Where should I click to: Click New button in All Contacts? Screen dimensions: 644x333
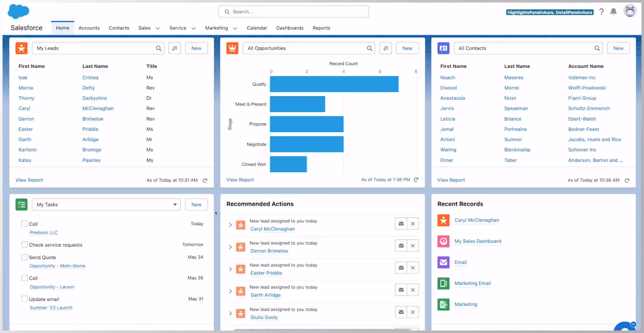coord(618,48)
